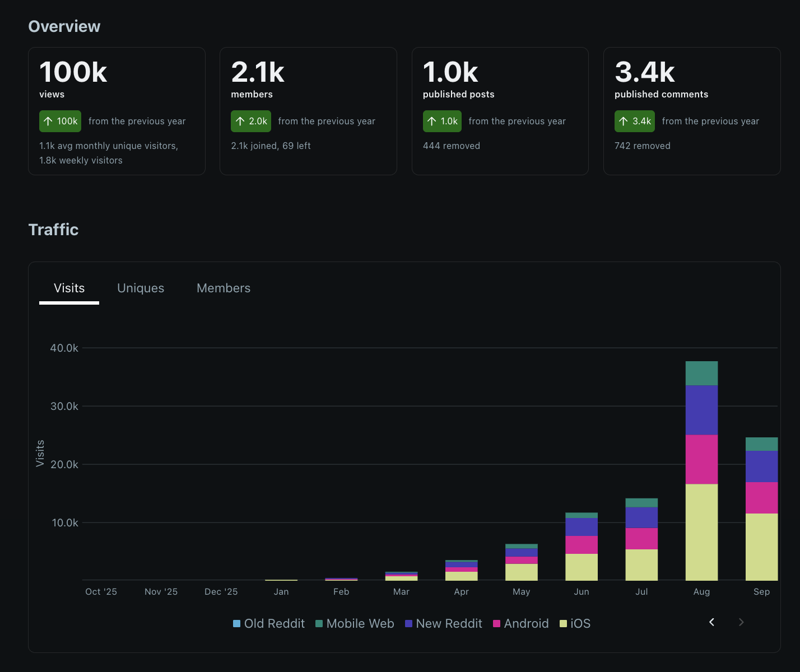The height and width of the screenshot is (672, 800).
Task: Click the Traffic heading
Action: 53,230
